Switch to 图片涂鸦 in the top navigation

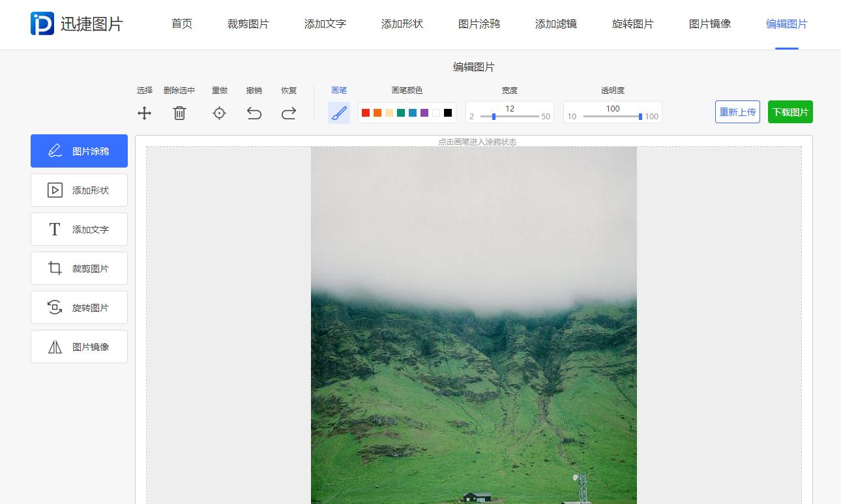click(479, 24)
